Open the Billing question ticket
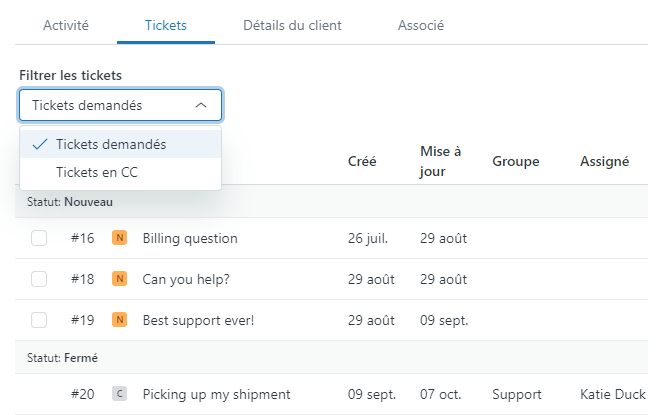Viewport: 663px width, 415px height. (190, 238)
